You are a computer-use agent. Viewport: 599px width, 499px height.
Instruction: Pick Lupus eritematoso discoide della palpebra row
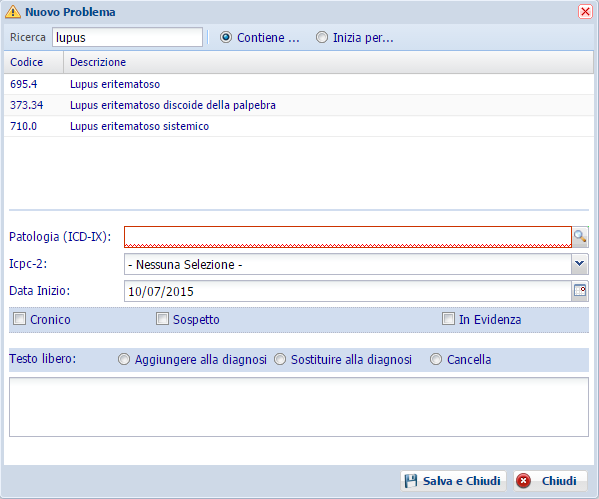pos(299,105)
